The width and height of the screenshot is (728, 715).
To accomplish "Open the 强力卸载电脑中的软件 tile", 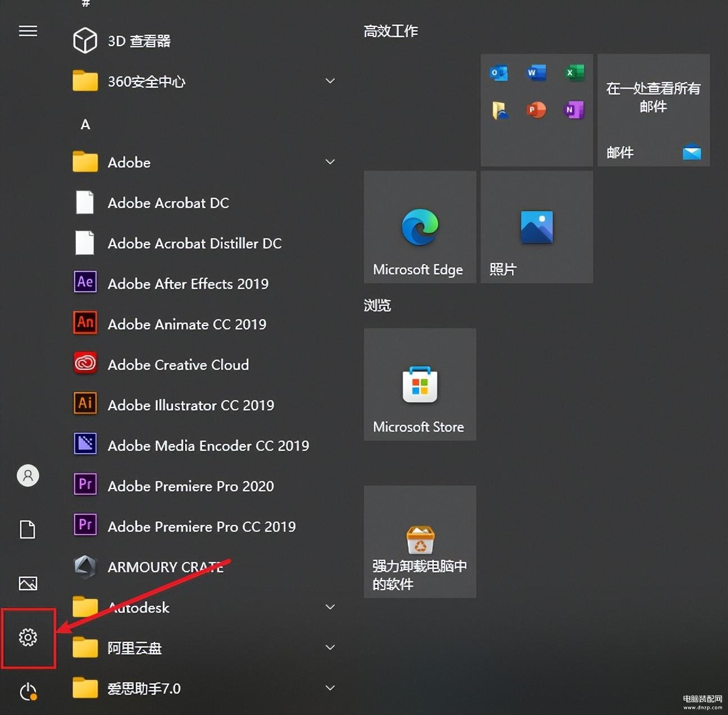I will (x=420, y=542).
